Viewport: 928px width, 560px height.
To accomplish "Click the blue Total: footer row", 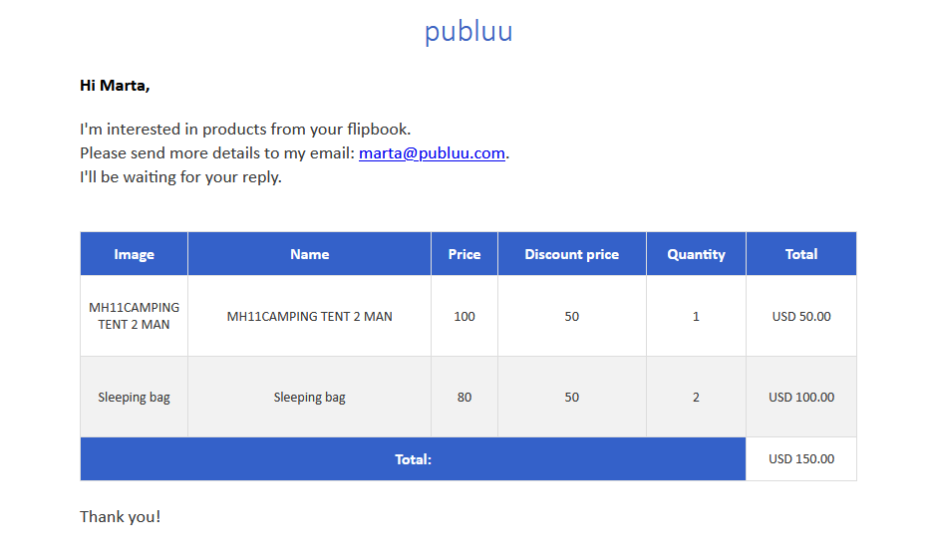I will point(413,459).
